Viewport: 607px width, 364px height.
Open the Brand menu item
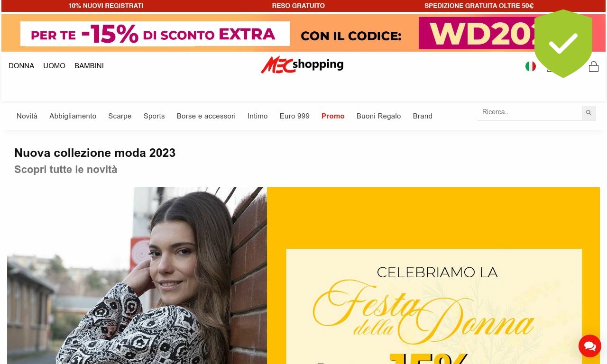tap(423, 116)
